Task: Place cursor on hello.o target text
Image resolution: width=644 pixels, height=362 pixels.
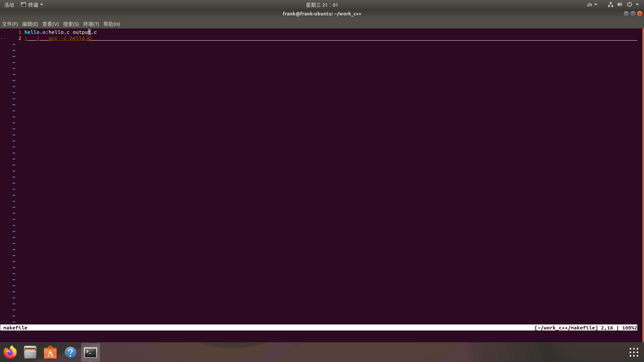Action: click(35, 32)
